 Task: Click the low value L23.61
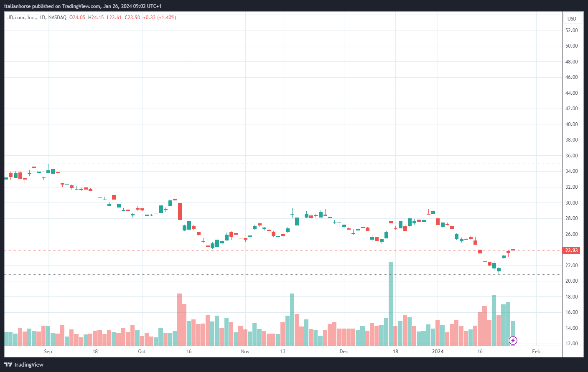pos(114,18)
